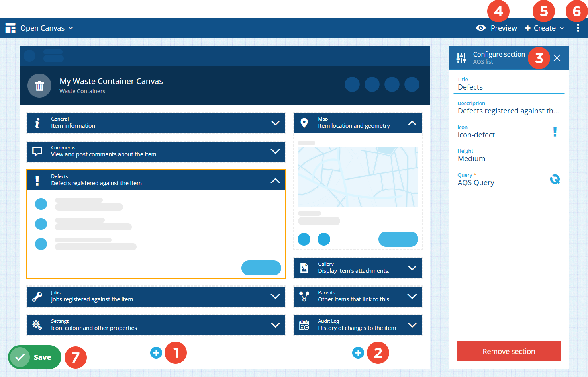Click the blue defect exclamation icon in Icon field
This screenshot has height=377, width=588.
pos(555,132)
